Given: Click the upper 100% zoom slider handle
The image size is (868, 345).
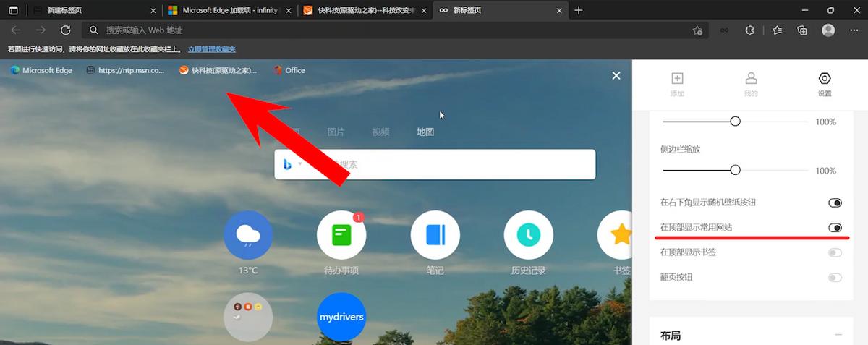Looking at the screenshot, I should pyautogui.click(x=735, y=122).
